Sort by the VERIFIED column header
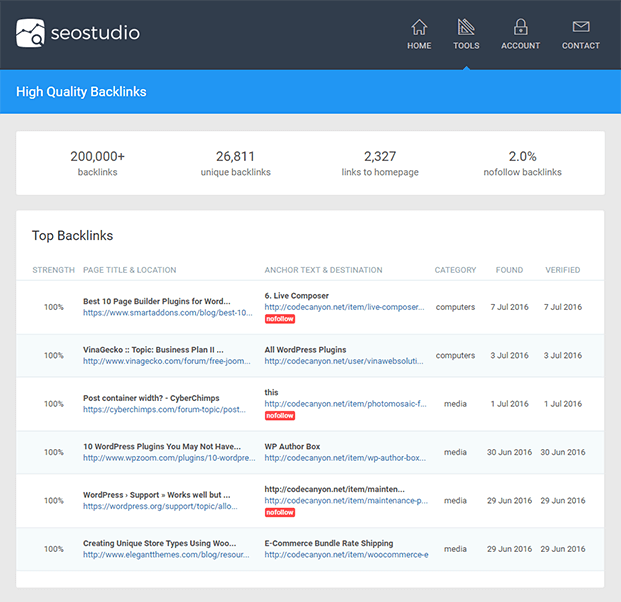The height and width of the screenshot is (602, 621). click(563, 270)
